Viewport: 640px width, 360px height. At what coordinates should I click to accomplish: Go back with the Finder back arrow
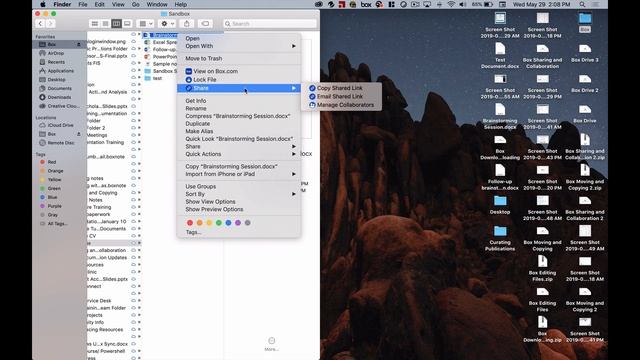click(40, 24)
